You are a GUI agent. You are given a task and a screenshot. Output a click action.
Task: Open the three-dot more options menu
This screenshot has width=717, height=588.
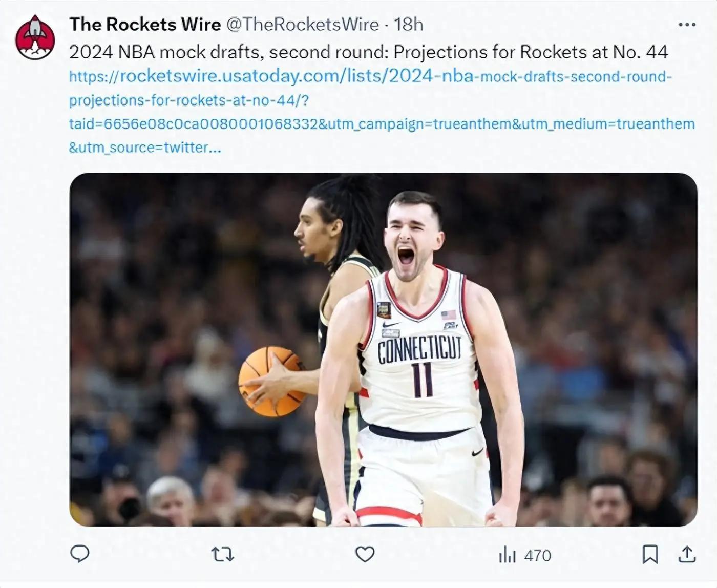tap(687, 24)
